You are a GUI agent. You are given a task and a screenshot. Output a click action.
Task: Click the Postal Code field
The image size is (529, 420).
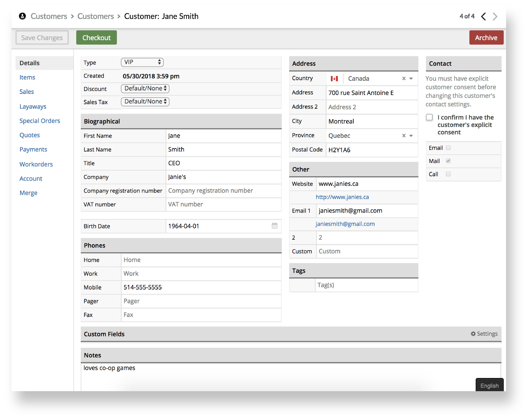[372, 150]
